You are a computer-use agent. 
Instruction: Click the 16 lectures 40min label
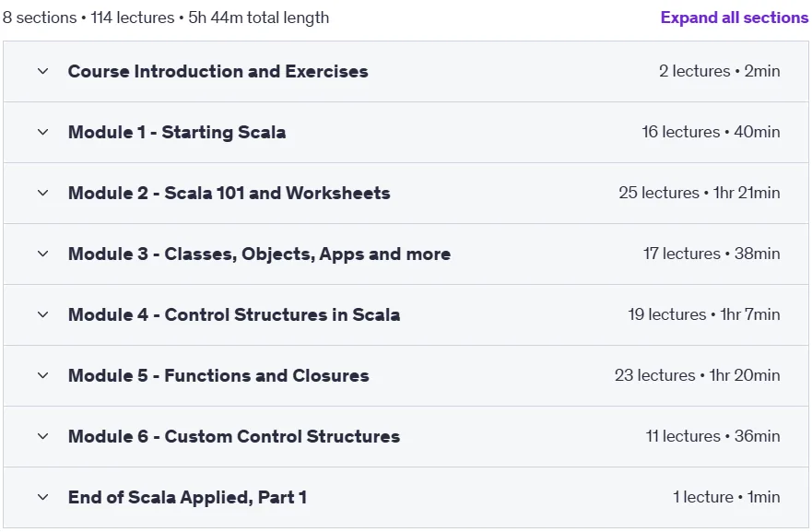711,132
